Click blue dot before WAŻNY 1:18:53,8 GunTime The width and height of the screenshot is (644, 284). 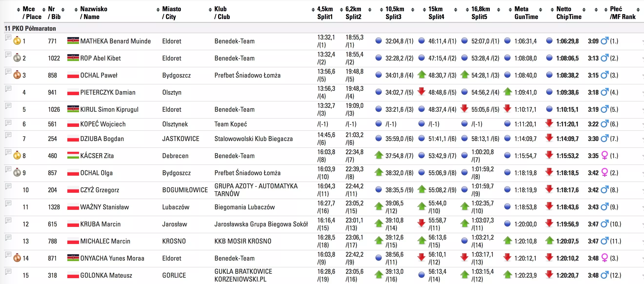click(507, 206)
